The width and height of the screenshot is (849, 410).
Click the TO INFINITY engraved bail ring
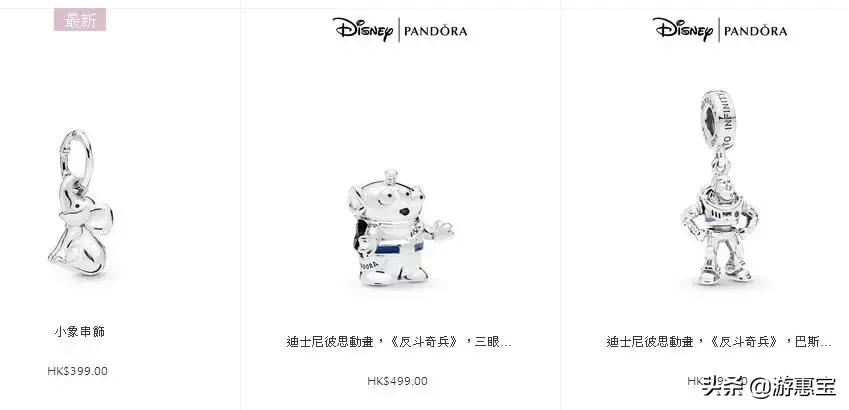click(x=719, y=119)
